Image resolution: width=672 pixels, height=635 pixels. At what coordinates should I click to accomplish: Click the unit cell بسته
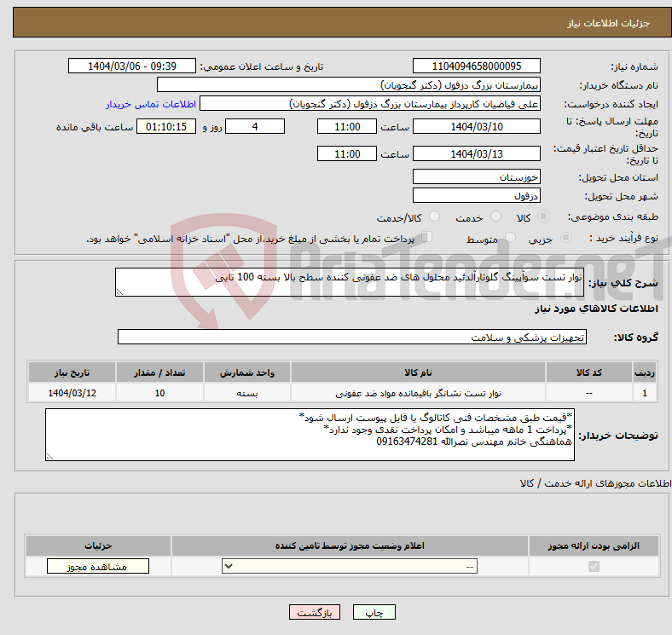pos(247,393)
